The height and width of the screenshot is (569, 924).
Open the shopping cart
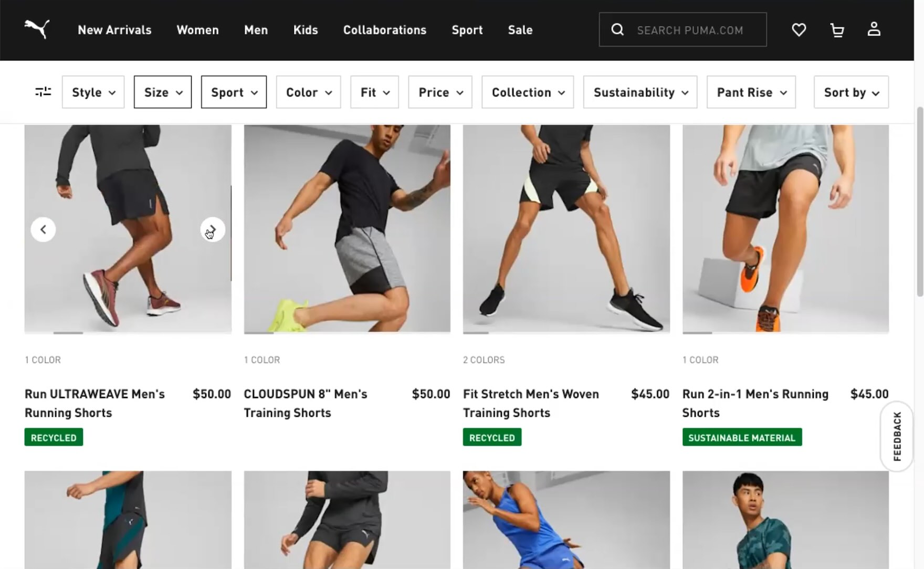(837, 30)
